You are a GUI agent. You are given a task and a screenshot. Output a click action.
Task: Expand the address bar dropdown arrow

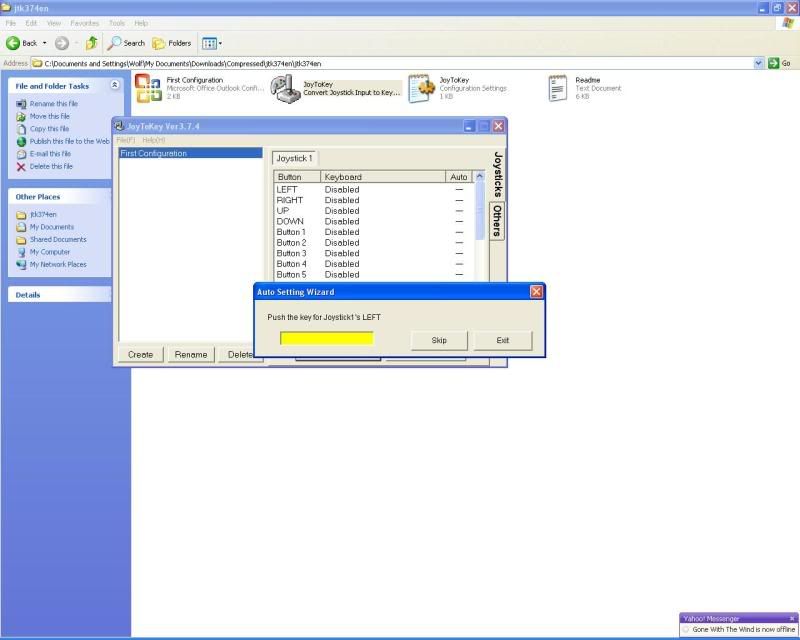[759, 63]
